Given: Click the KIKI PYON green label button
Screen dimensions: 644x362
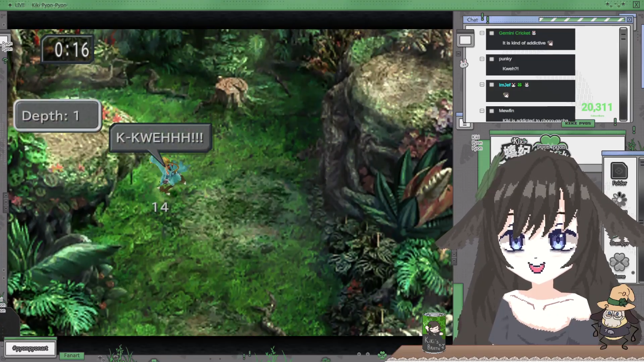Looking at the screenshot, I should coord(578,123).
